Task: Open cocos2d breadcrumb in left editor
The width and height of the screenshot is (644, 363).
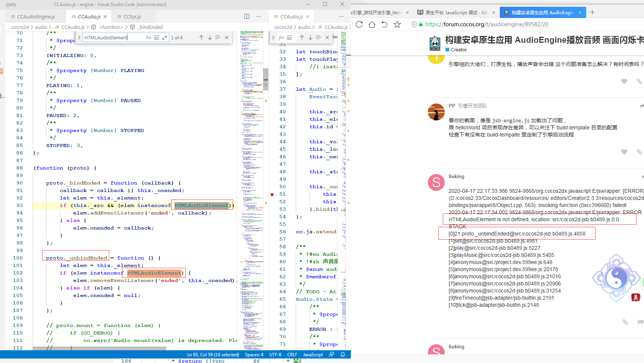Action: 20,27
